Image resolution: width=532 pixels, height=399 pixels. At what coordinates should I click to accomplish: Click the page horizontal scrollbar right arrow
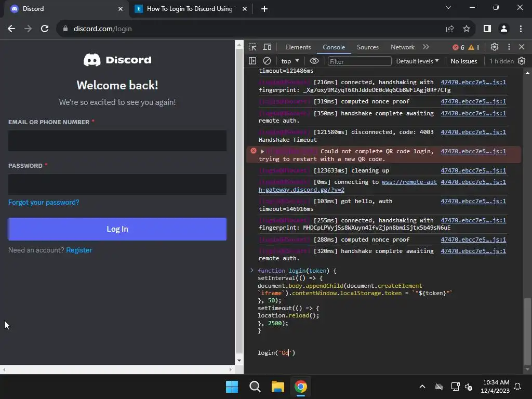coord(231,369)
